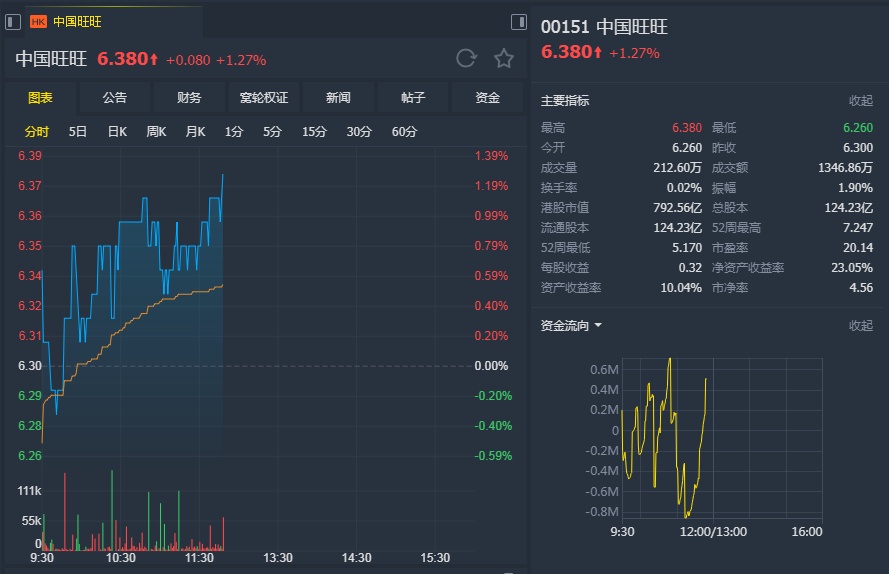Screen dimensions: 889x574
Task: Click the 资产收益率 value 10.04%
Action: [681, 288]
